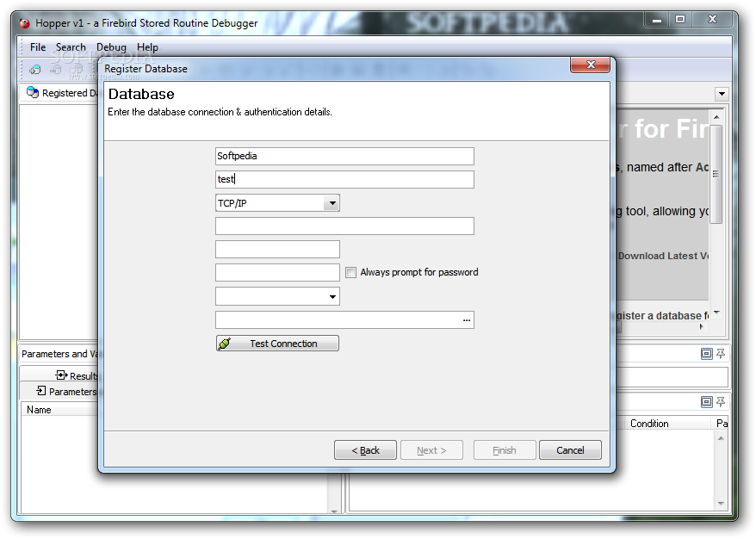Open the Search menu
Viewport: 756px width, 539px height.
pyautogui.click(x=71, y=47)
